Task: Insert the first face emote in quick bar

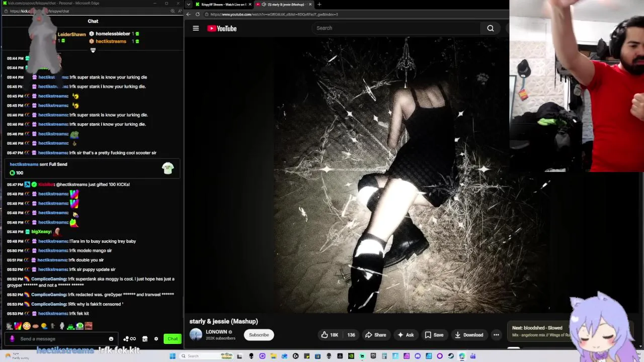Action: pos(9,326)
